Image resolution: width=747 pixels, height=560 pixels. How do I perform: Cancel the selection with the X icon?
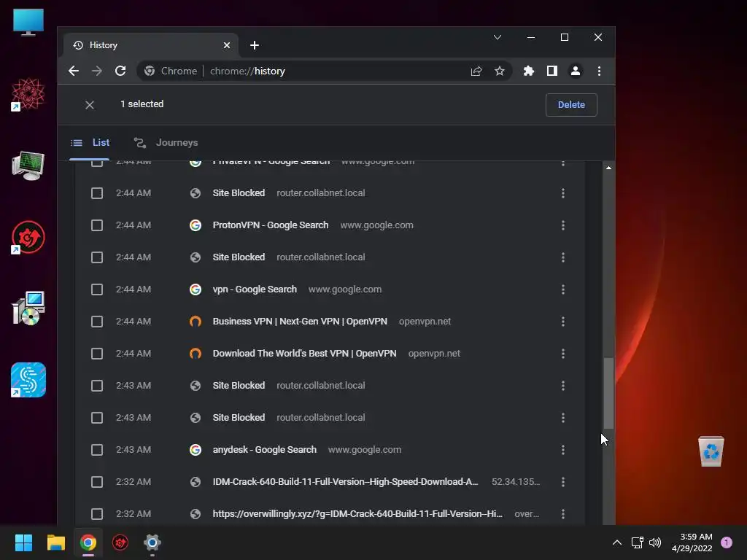(x=90, y=105)
